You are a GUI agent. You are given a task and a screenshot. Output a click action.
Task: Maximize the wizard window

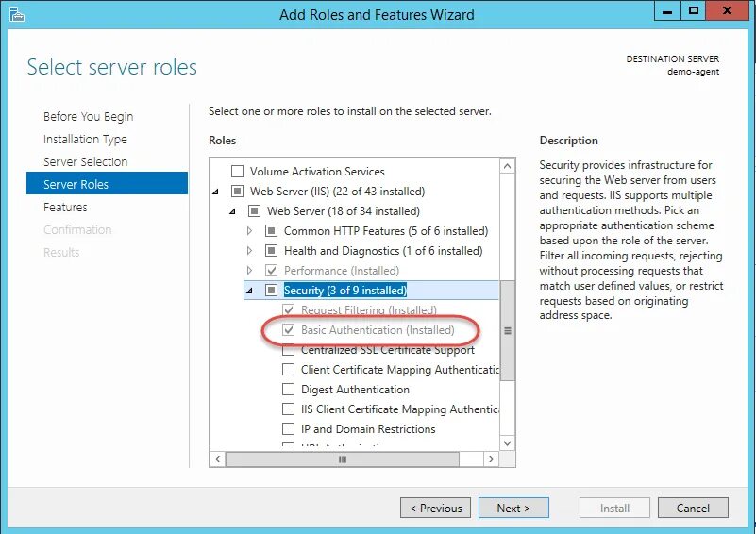pos(694,11)
